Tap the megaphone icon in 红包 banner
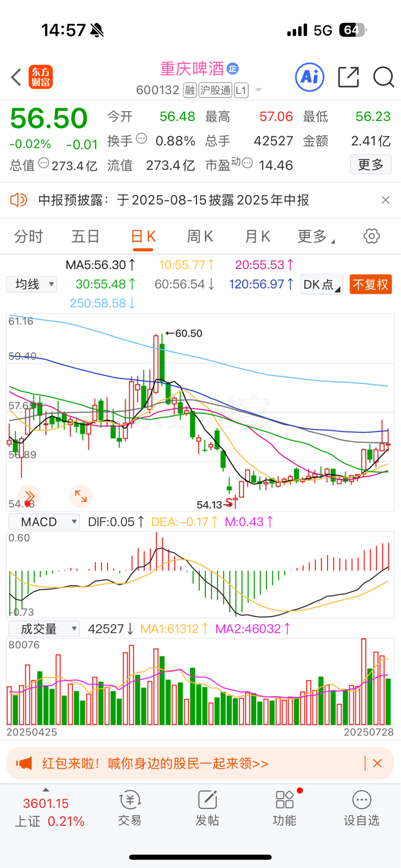The width and height of the screenshot is (401, 868). click(24, 763)
